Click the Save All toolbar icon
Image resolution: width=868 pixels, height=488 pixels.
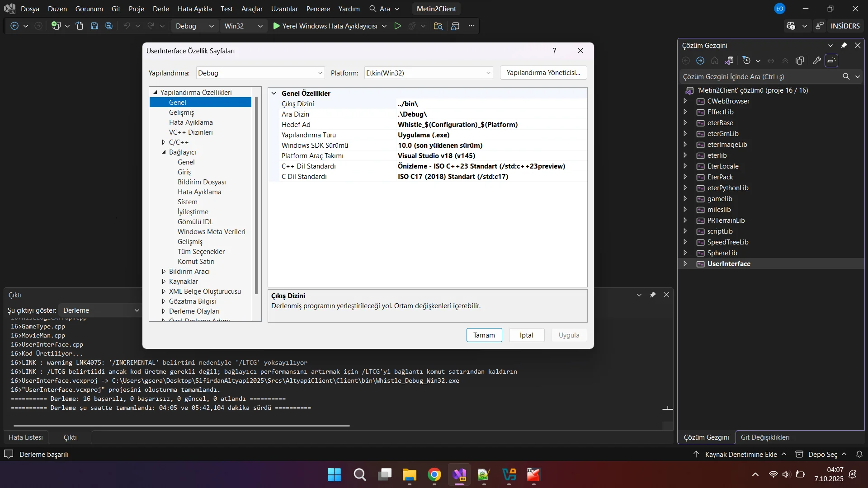click(x=109, y=26)
